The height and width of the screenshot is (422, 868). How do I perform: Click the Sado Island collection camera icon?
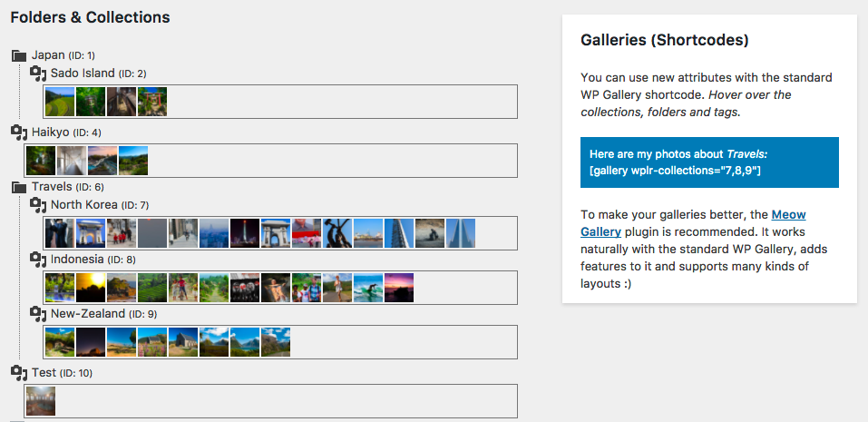tap(38, 74)
